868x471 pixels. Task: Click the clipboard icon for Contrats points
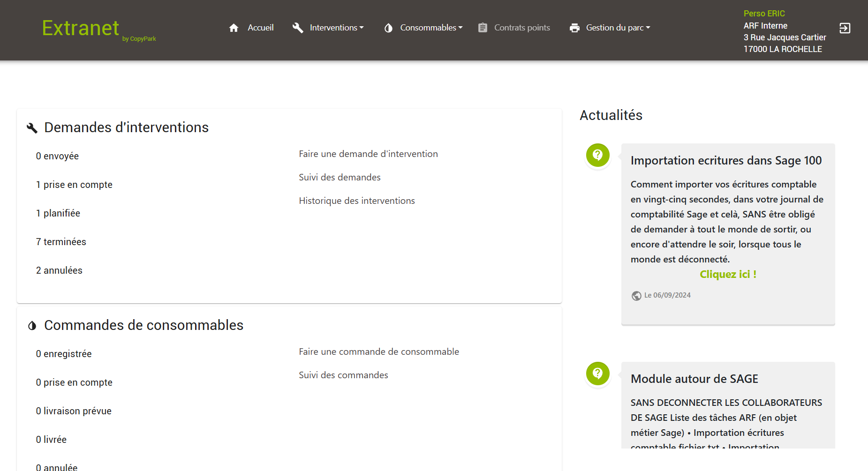tap(483, 28)
